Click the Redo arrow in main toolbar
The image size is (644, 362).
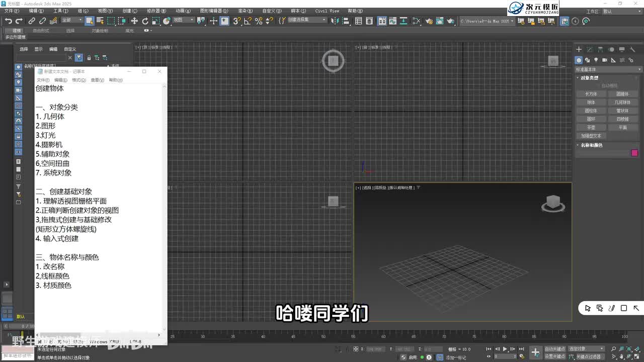(x=19, y=21)
